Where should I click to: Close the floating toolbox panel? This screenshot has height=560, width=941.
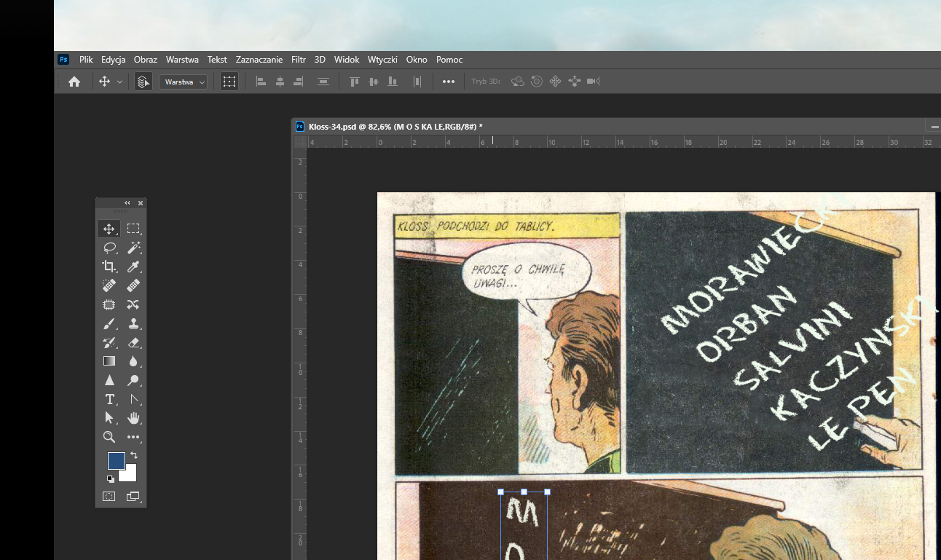pos(141,203)
